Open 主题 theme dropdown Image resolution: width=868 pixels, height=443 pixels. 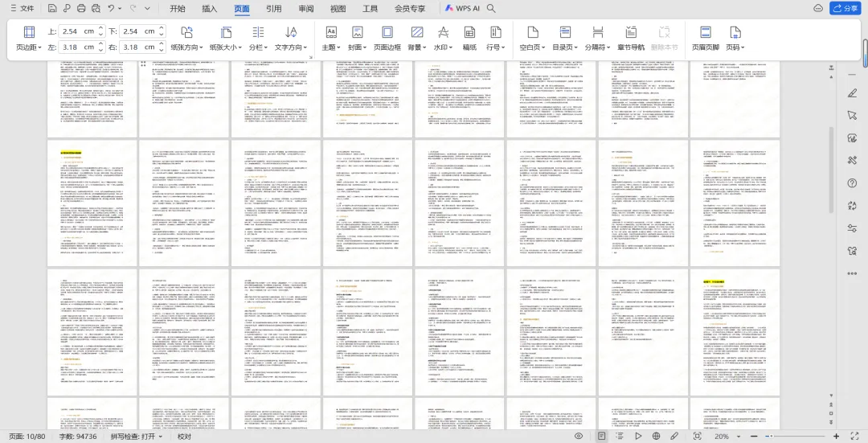pos(331,39)
